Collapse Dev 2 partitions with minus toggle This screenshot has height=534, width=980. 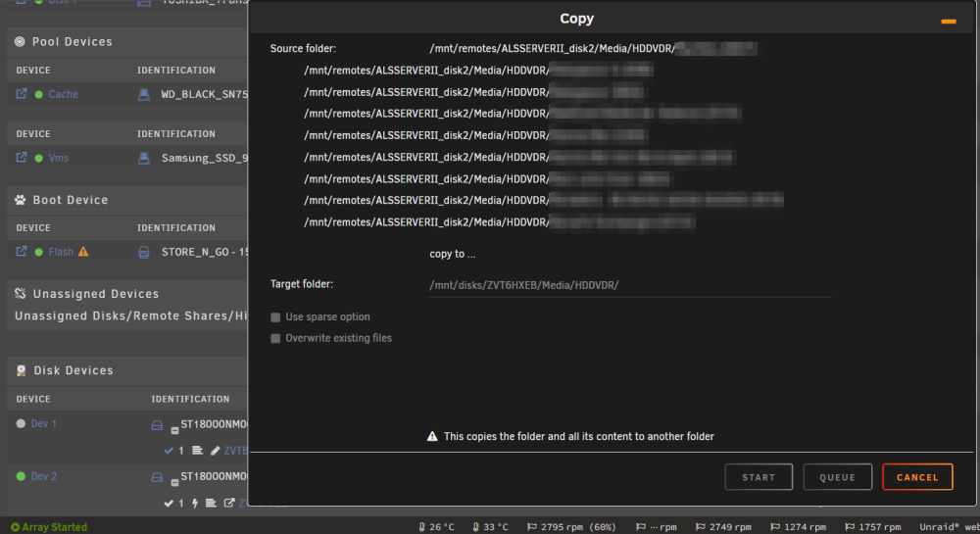click(x=174, y=483)
